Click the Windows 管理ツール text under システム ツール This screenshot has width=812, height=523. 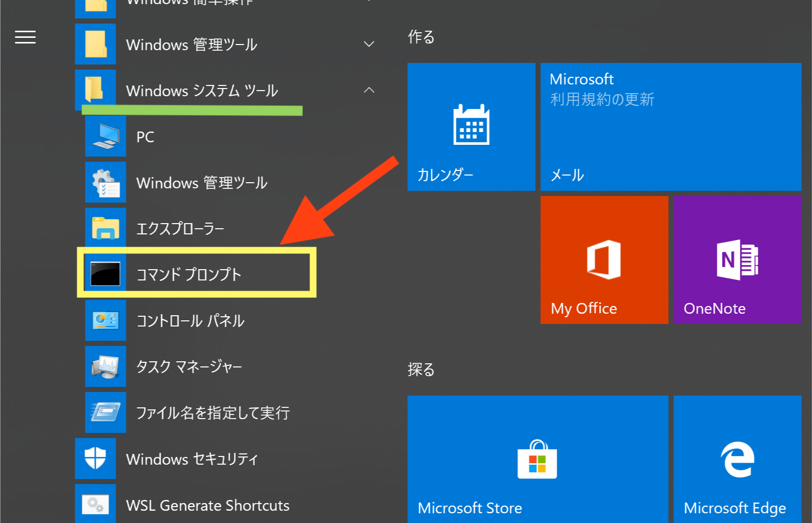coord(202,183)
